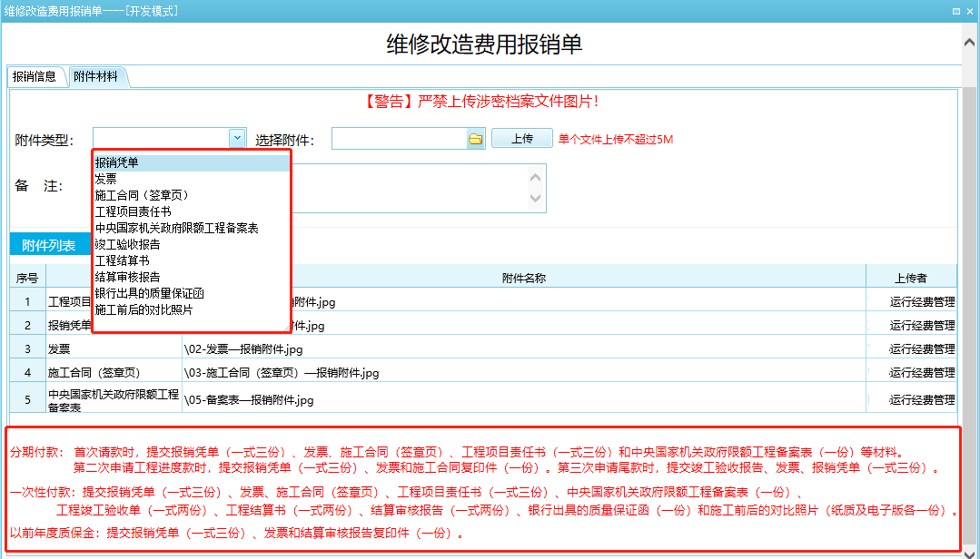Click the 上传者 column header
The width and height of the screenshot is (980, 559).
(x=911, y=278)
